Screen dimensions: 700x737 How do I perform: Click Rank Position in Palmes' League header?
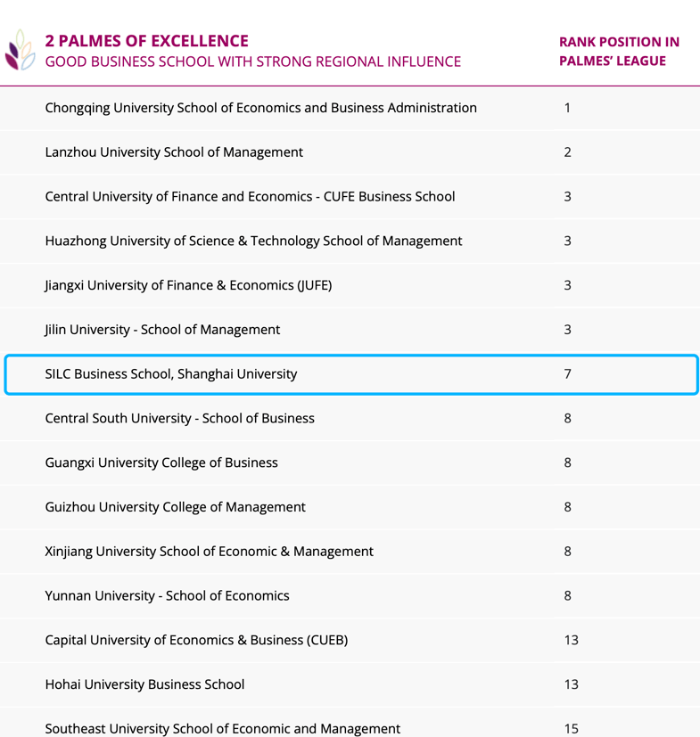(618, 52)
